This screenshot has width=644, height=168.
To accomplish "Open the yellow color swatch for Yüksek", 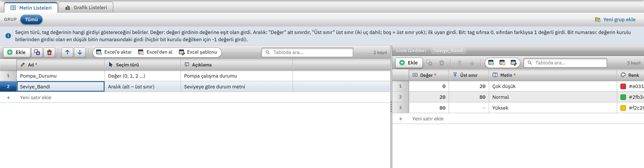I will tap(623, 108).
